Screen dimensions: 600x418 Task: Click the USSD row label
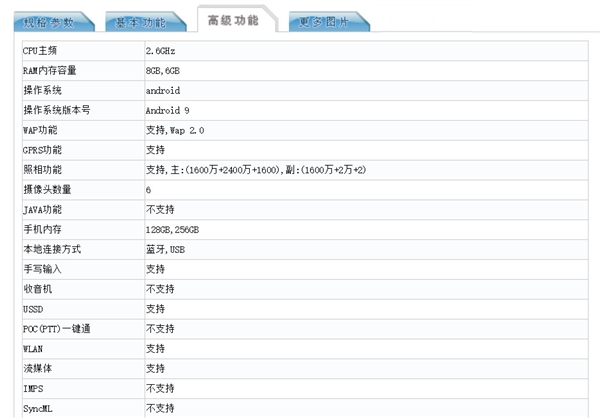34,309
